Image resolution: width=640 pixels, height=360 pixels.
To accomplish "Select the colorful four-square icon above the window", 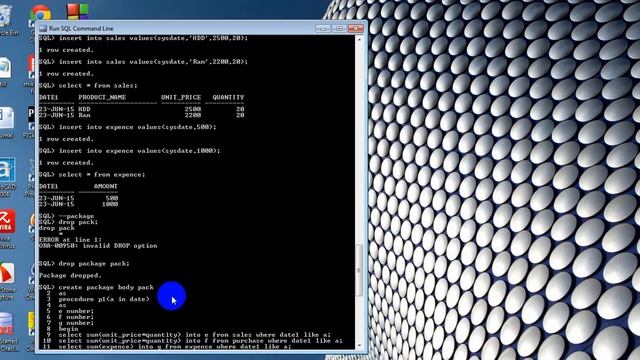I will (77, 12).
